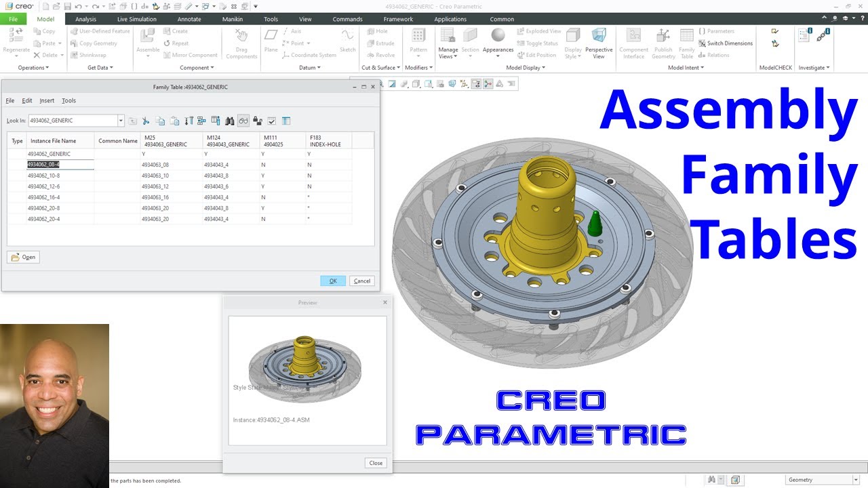Click Switch Dimensions in Model Intent
The height and width of the screenshot is (488, 868).
tap(726, 43)
